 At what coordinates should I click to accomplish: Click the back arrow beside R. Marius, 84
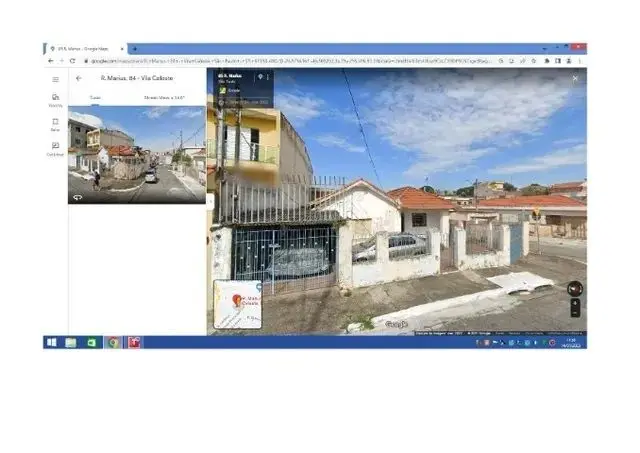tap(79, 78)
